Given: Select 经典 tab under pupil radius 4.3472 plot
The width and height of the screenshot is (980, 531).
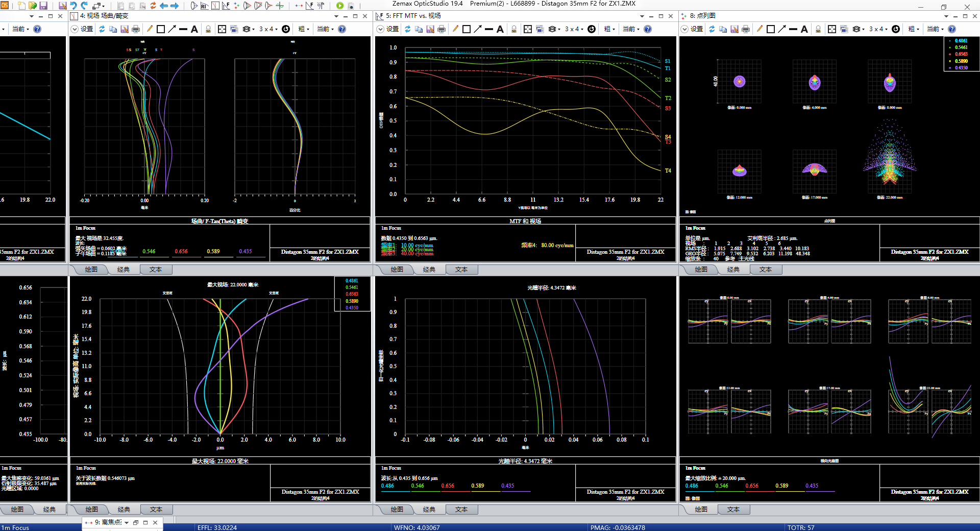Looking at the screenshot, I should tap(429, 509).
